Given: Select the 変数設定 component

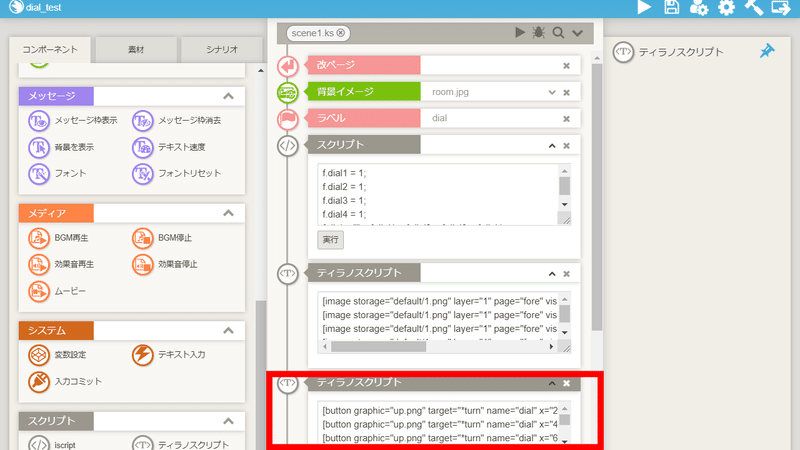Looking at the screenshot, I should pyautogui.click(x=57, y=355).
